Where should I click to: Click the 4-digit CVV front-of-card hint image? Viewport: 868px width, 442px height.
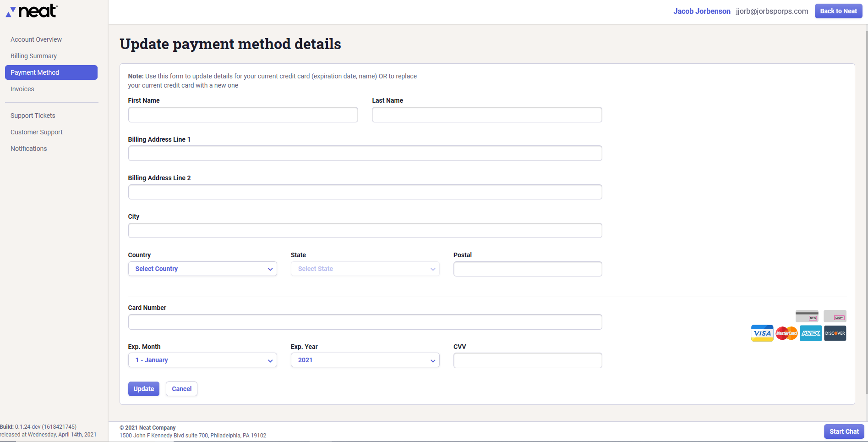click(x=835, y=316)
